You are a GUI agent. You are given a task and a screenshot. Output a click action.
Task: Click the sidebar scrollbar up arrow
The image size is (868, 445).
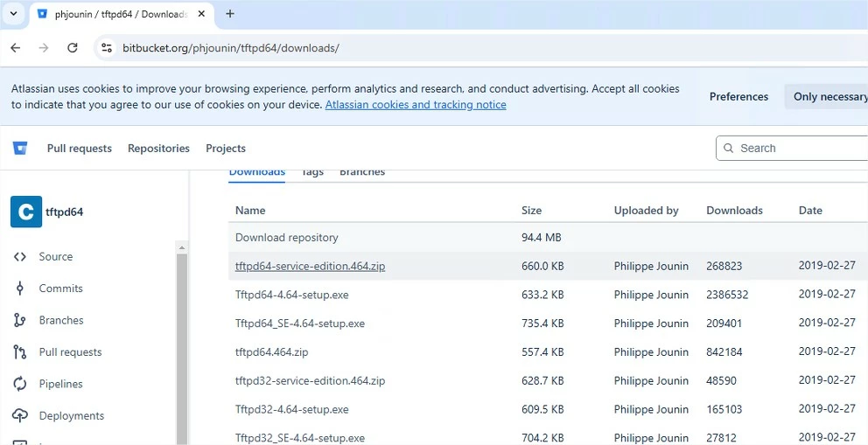tap(182, 247)
